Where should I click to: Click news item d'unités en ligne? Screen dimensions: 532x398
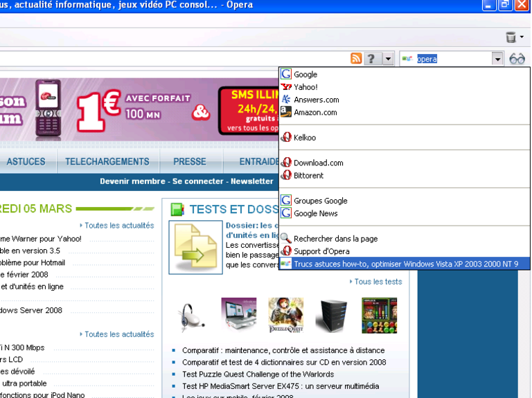coord(32,287)
